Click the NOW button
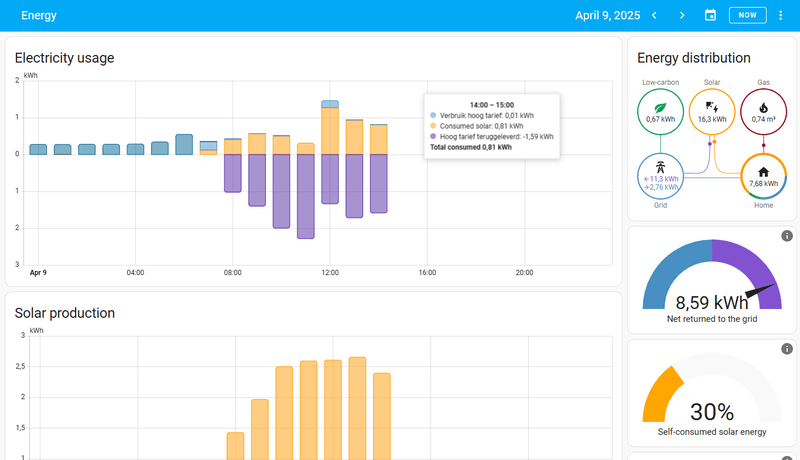This screenshot has height=460, width=800. click(747, 15)
